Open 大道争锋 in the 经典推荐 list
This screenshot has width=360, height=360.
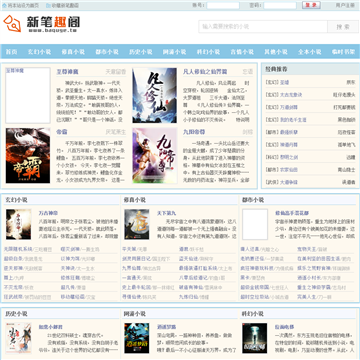[x=289, y=182]
